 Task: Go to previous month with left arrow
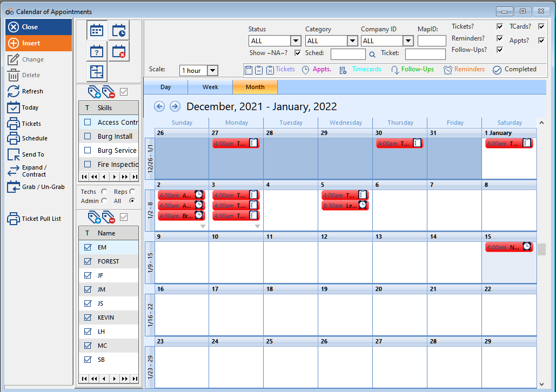159,106
